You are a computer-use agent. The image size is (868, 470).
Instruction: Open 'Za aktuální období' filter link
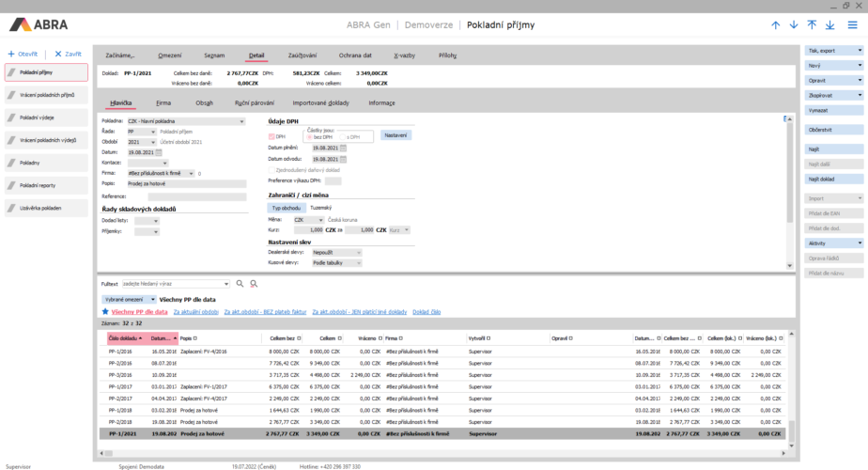[x=195, y=311]
